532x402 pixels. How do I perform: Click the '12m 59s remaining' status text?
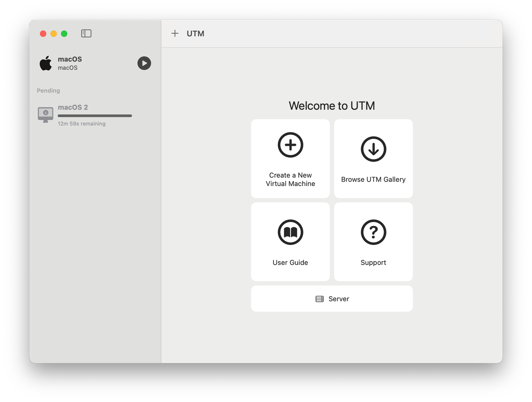coord(82,124)
